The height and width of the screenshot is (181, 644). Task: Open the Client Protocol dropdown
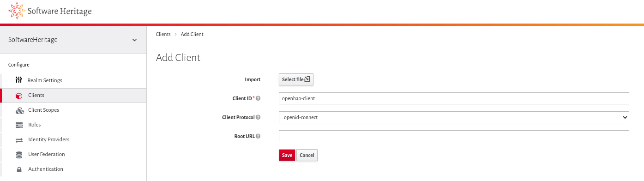click(454, 117)
